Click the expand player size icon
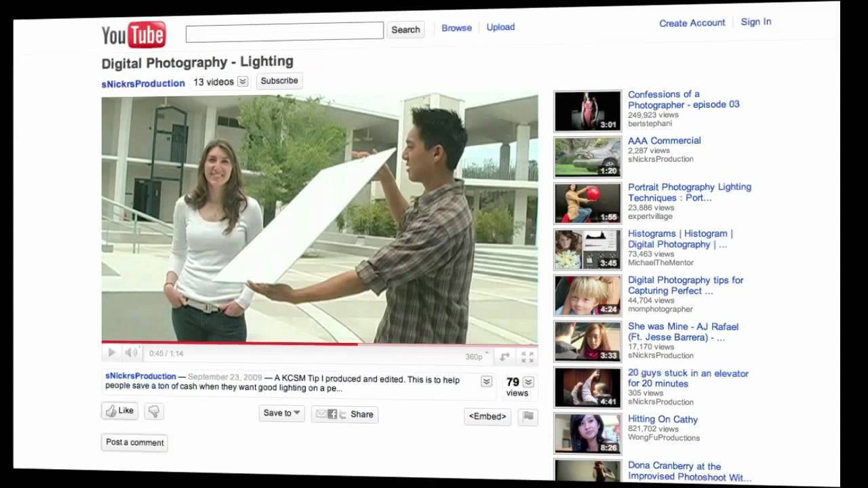868x488 pixels. pyautogui.click(x=505, y=357)
